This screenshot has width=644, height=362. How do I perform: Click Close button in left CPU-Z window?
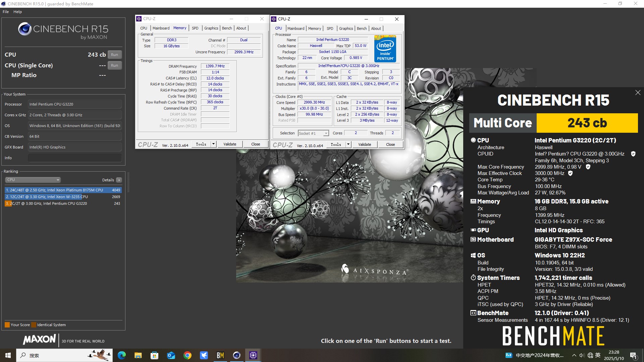click(256, 144)
